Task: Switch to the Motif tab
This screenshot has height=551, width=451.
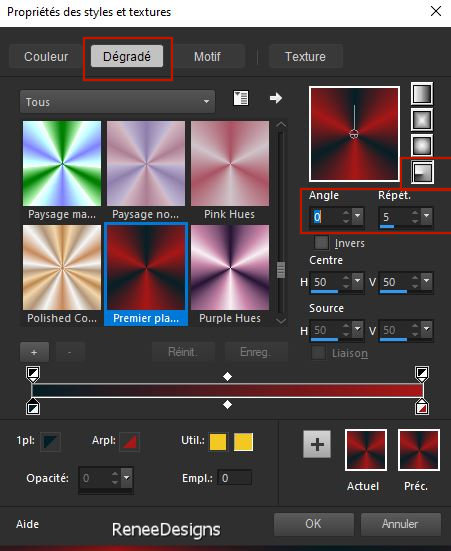Action: 207,57
